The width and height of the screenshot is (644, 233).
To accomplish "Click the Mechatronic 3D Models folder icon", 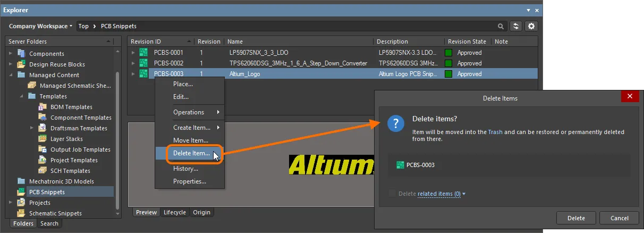I will click(x=21, y=181).
